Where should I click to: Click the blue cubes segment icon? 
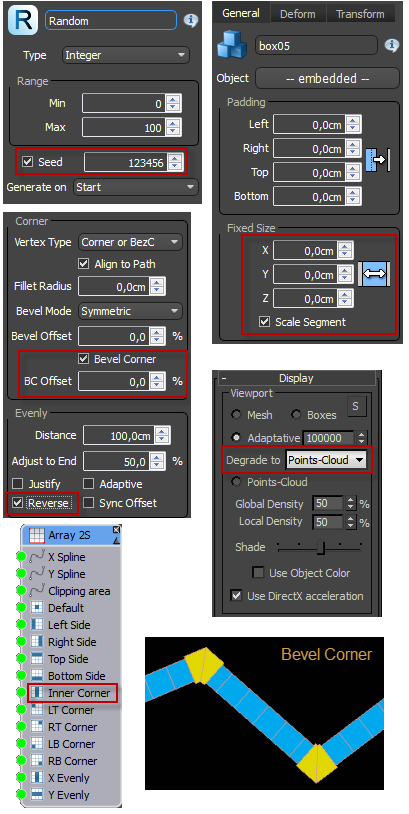coord(232,43)
